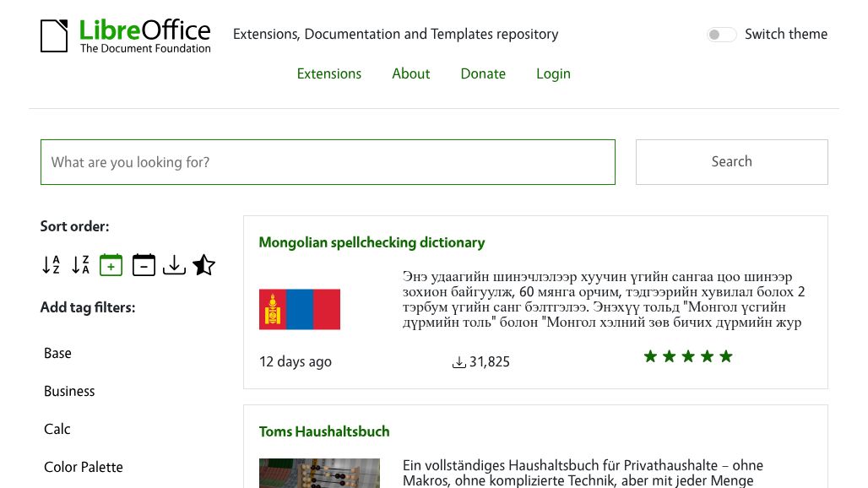Open the Login page
This screenshot has width=868, height=488.
(553, 73)
